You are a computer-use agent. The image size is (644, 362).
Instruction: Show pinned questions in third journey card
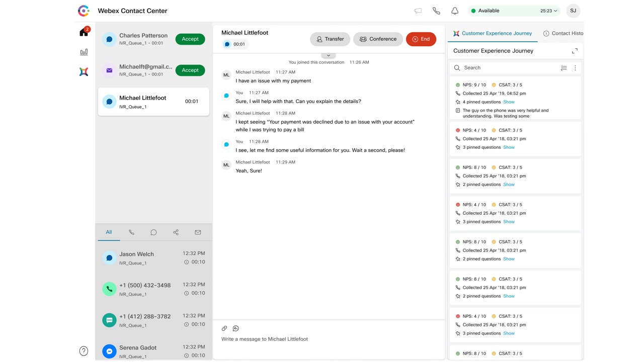[509, 185]
